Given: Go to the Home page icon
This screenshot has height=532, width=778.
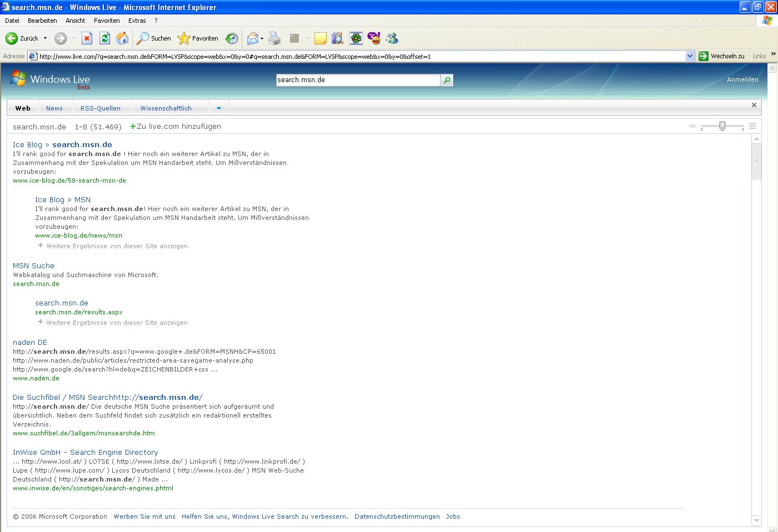Looking at the screenshot, I should (x=122, y=38).
